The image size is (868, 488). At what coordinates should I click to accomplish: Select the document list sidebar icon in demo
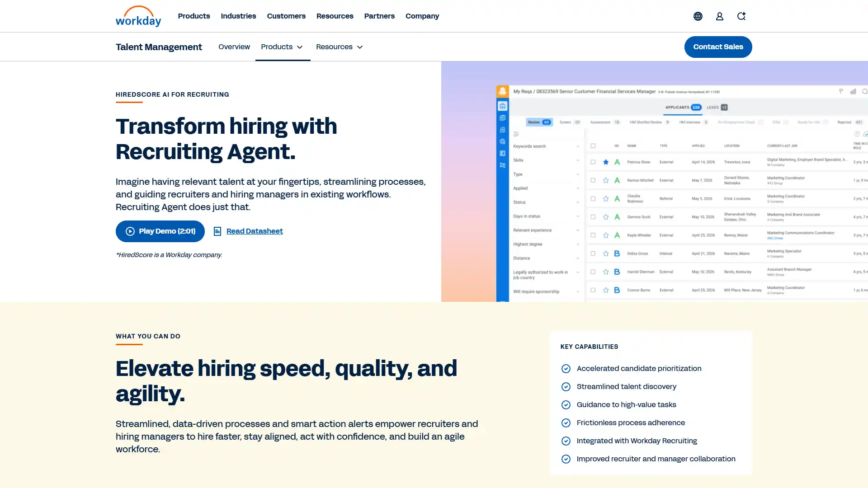502,118
